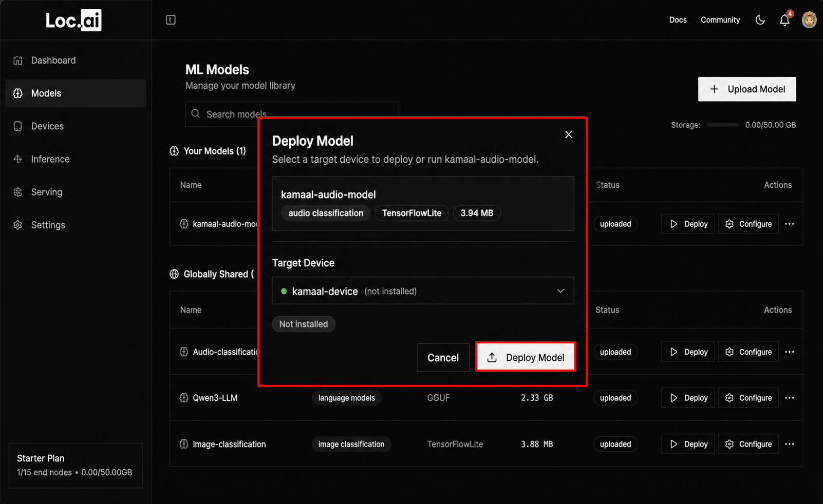Deploy the Image-classification model
823x504 pixels.
coord(688,444)
